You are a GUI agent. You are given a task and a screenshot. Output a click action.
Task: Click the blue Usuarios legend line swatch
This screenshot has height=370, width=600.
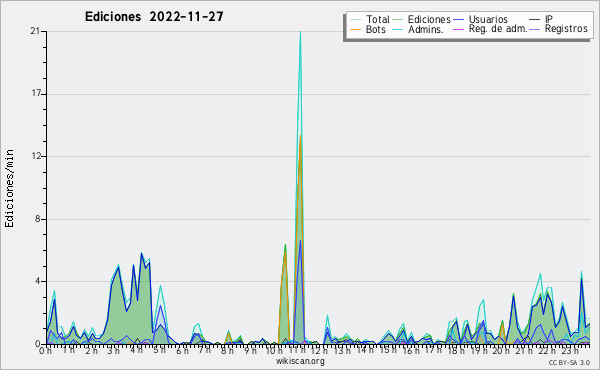point(458,20)
